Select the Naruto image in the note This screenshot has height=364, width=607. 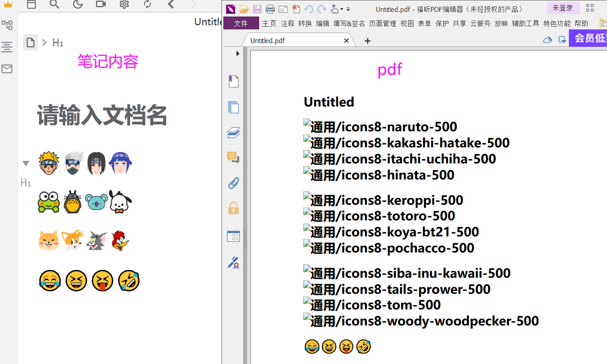[x=49, y=163]
